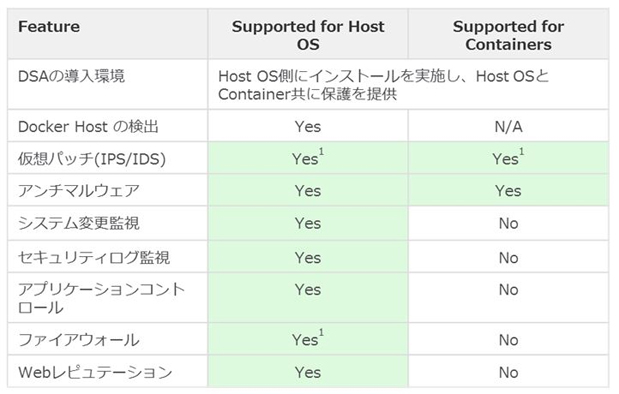Viewport: 619px width, 394px height.
Task: Select the セキュリティログ監視 row label
Action: point(94,258)
